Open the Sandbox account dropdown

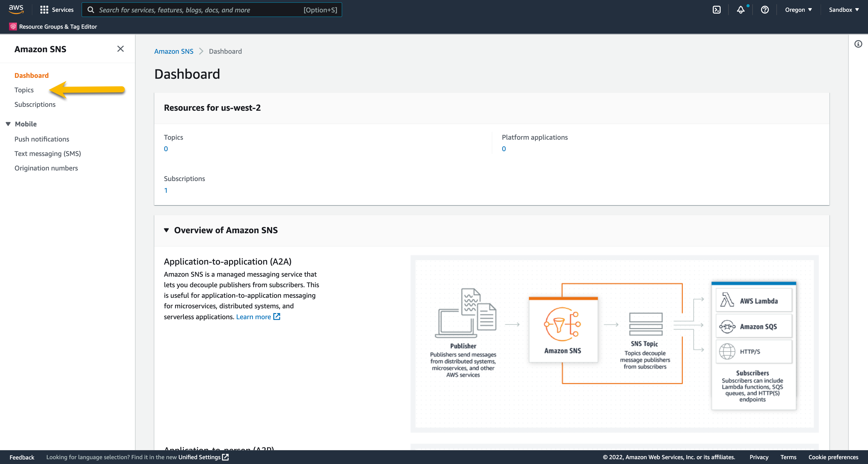[x=843, y=10]
